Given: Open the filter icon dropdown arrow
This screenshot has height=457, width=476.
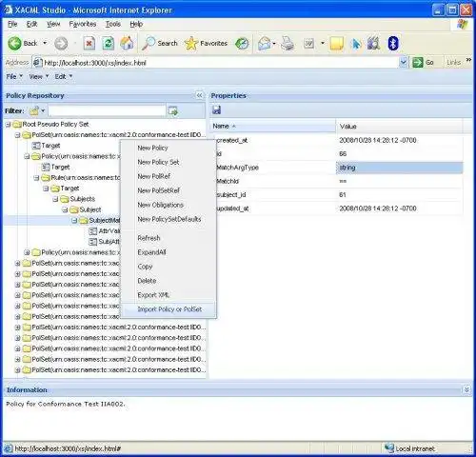Looking at the screenshot, I should pyautogui.click(x=43, y=111).
